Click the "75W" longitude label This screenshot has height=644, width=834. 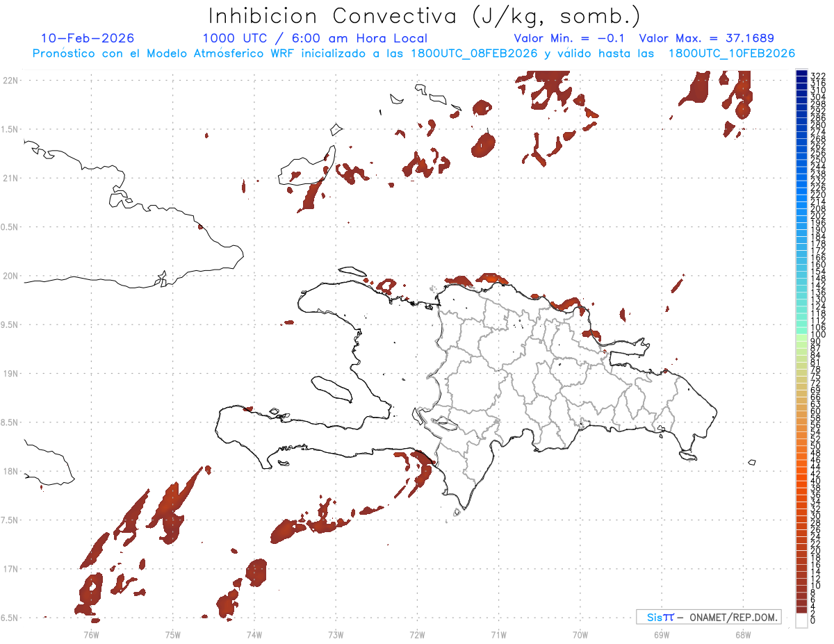tap(172, 634)
